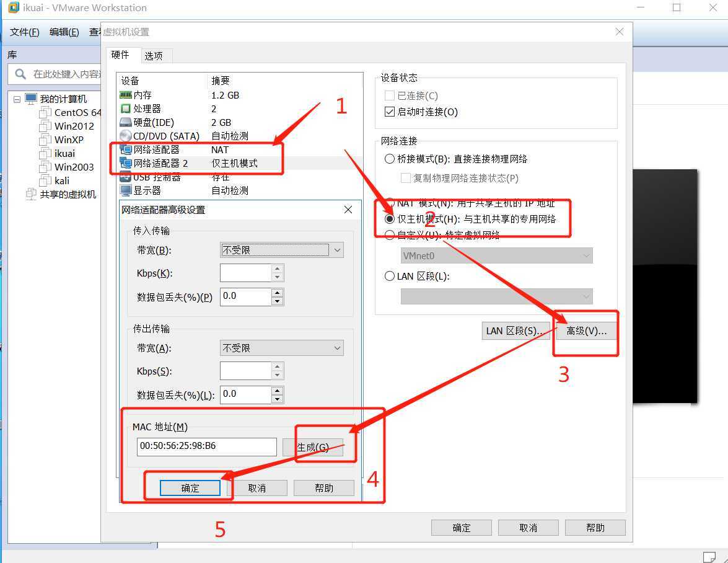This screenshot has height=563, width=728.
Task: Click the CentOS 64 VM icon
Action: tap(45, 112)
